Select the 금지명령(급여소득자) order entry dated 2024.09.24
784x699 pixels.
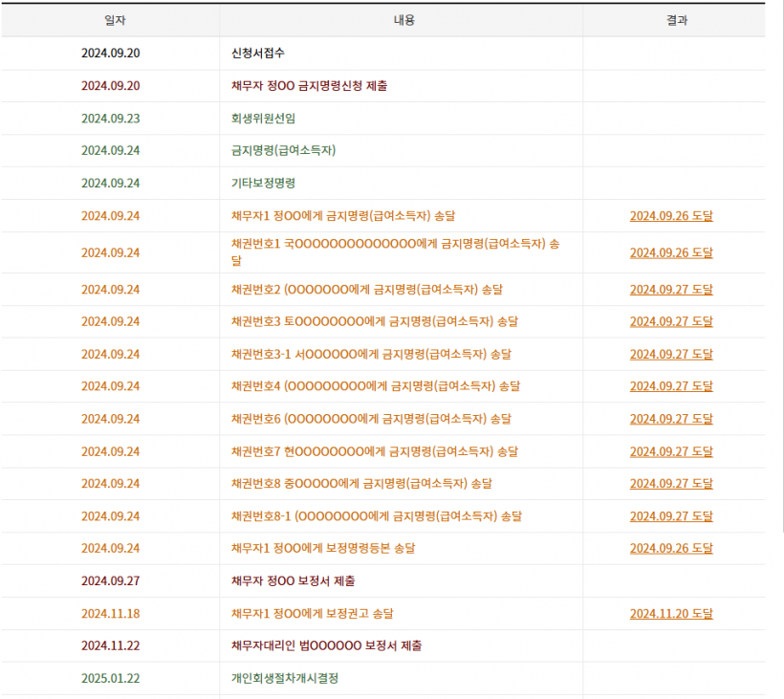[x=284, y=150]
